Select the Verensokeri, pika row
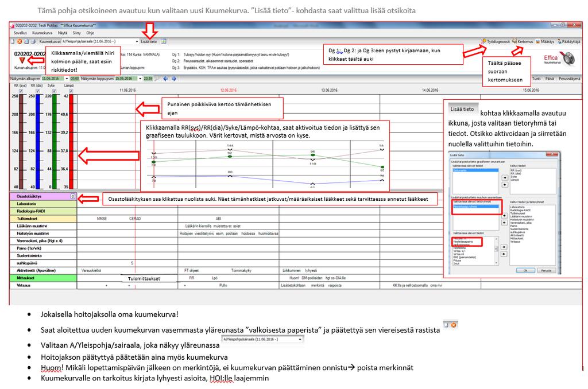 point(43,241)
